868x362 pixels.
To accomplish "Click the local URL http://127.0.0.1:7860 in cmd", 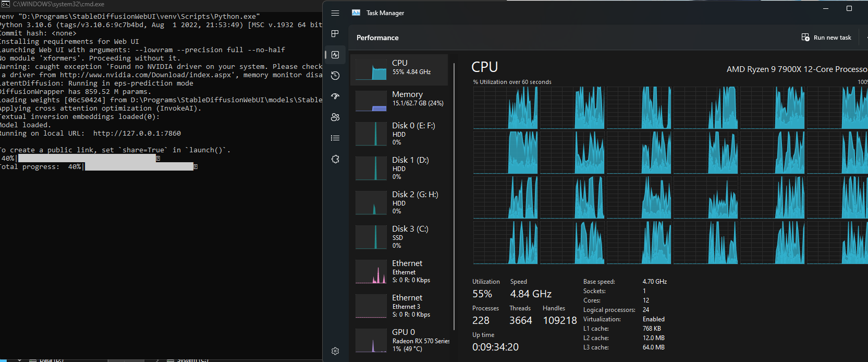I will [x=137, y=134].
